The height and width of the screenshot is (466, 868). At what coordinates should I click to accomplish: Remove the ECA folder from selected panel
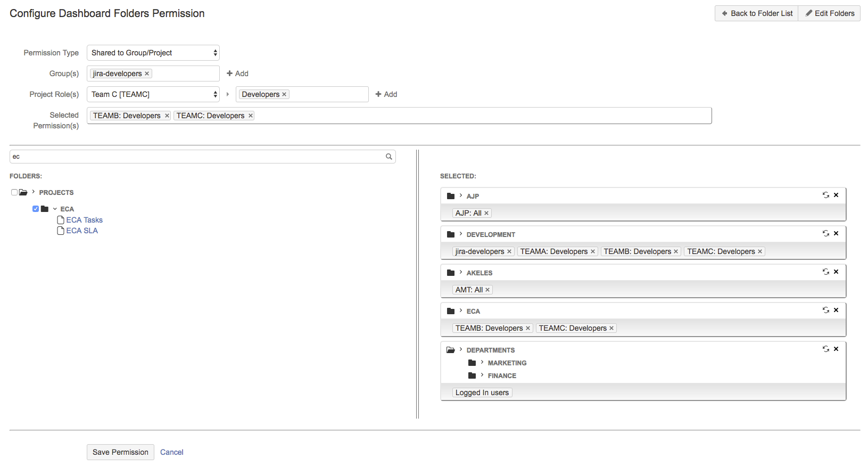click(x=836, y=310)
